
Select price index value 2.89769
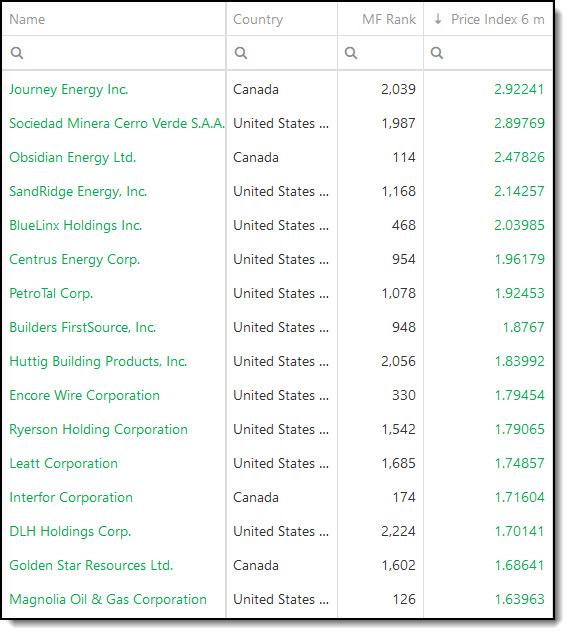click(519, 124)
